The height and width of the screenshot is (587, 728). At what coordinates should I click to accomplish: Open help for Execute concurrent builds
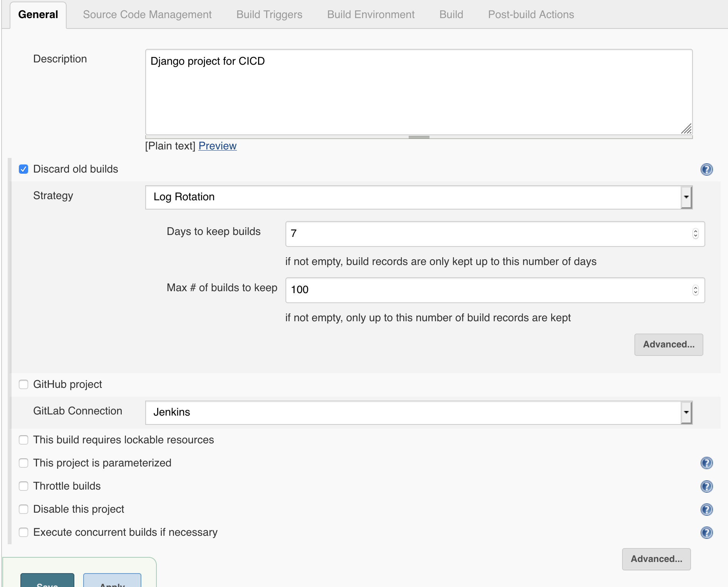pyautogui.click(x=707, y=533)
